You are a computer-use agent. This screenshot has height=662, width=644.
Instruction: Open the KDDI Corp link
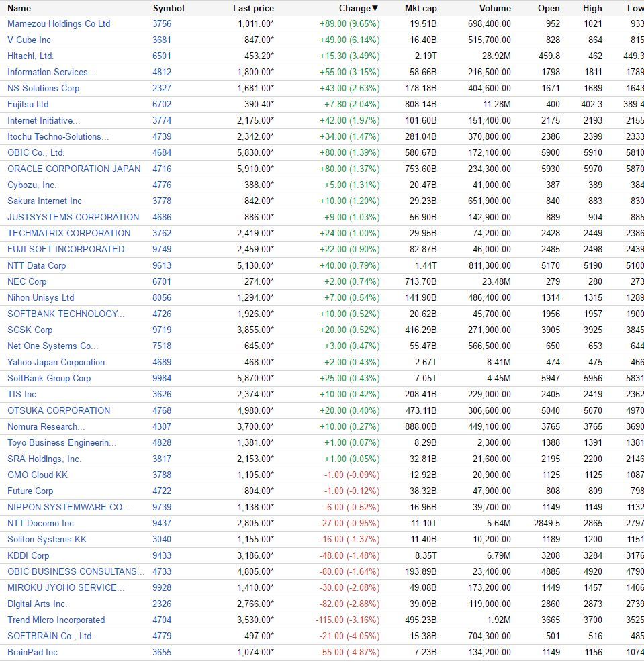28,555
